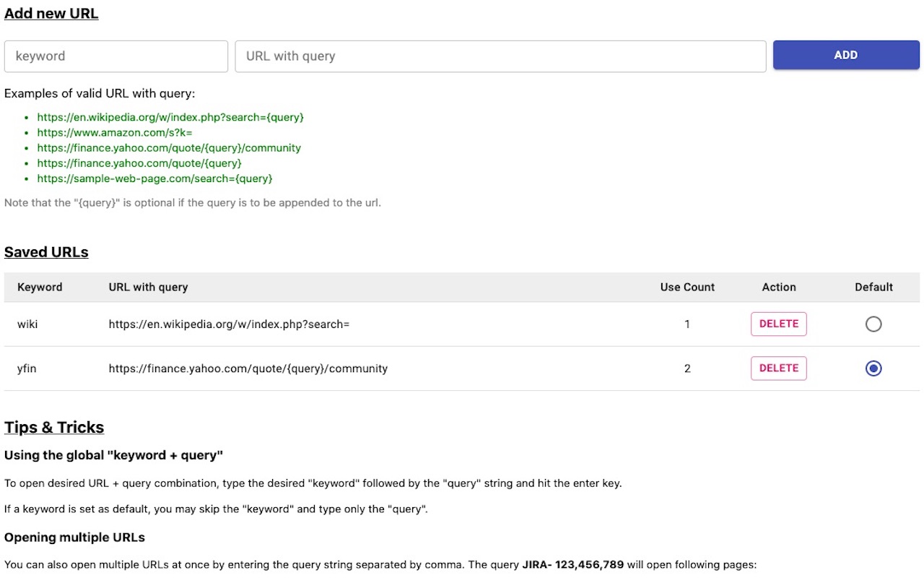Image resolution: width=924 pixels, height=578 pixels.
Task: Click the Tips & Tricks heading
Action: point(54,427)
